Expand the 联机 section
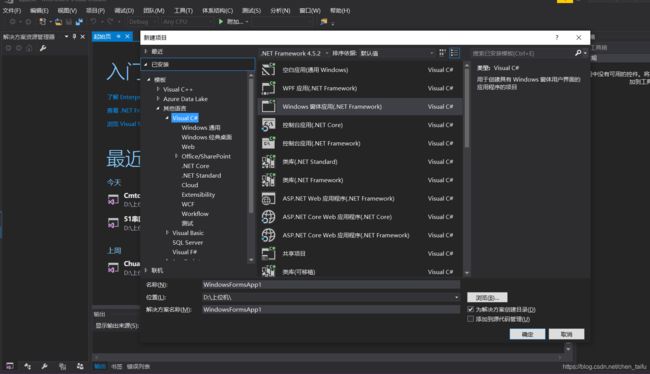Image resolution: width=650 pixels, height=374 pixels. tap(146, 270)
